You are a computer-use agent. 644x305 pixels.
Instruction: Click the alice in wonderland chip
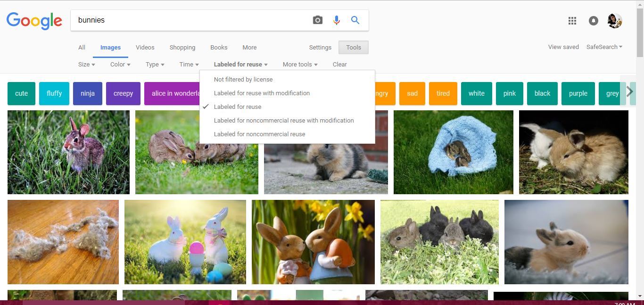pyautogui.click(x=172, y=93)
